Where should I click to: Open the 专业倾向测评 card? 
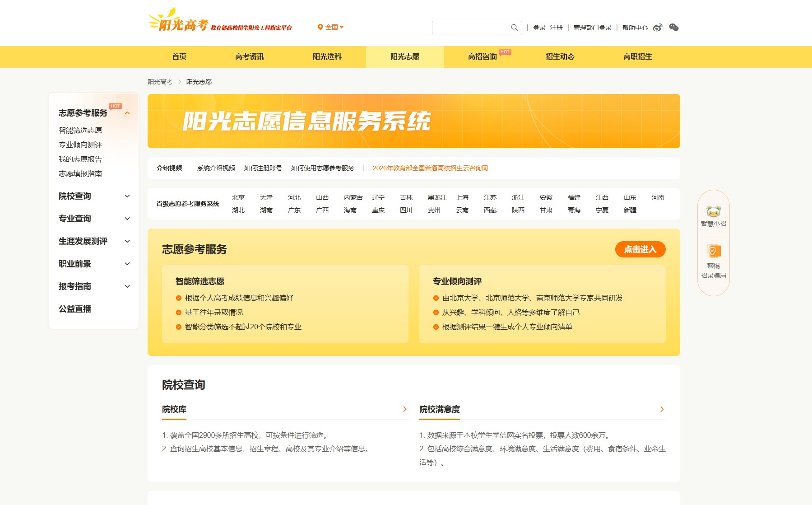coord(543,304)
